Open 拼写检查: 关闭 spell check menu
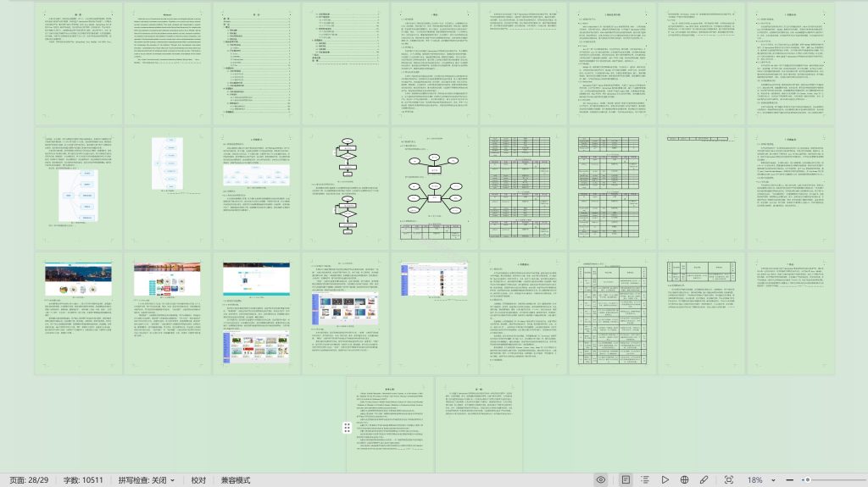The width and height of the screenshot is (868, 487). tap(146, 480)
